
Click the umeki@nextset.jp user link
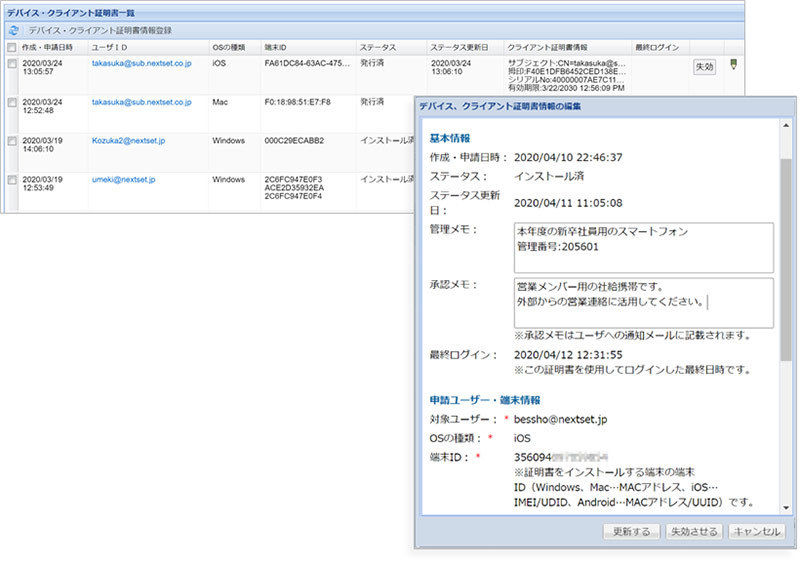[124, 179]
